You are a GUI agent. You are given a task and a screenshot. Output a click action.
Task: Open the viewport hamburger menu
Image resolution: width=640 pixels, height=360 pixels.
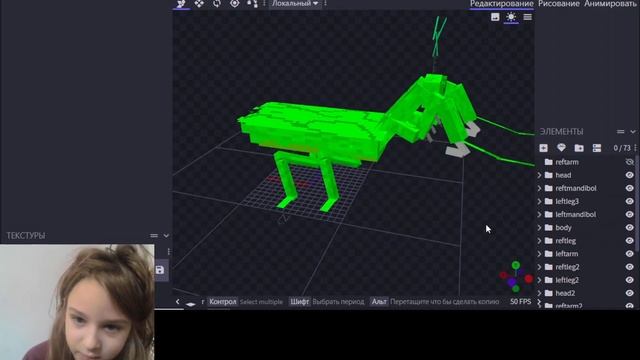coord(528,17)
